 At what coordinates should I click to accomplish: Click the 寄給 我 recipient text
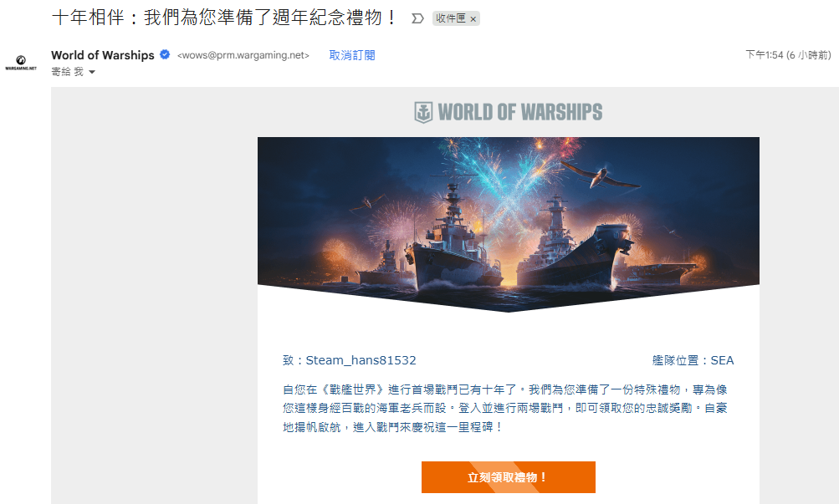tap(68, 72)
